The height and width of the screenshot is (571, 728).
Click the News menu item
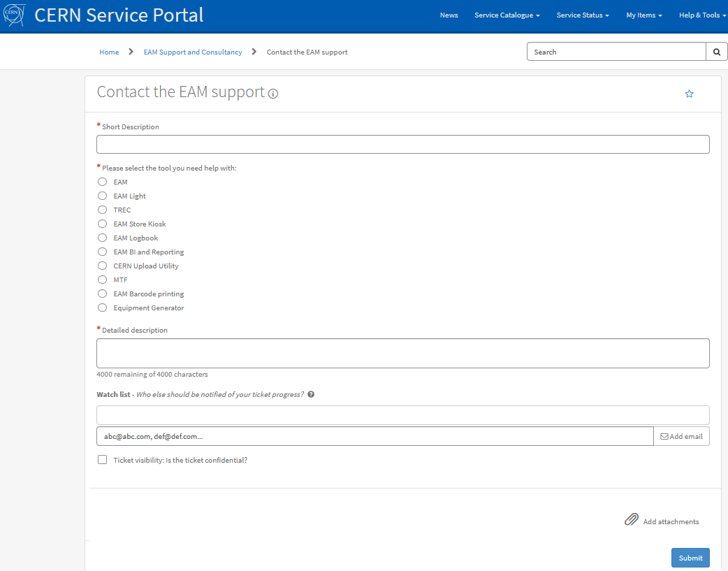[449, 15]
